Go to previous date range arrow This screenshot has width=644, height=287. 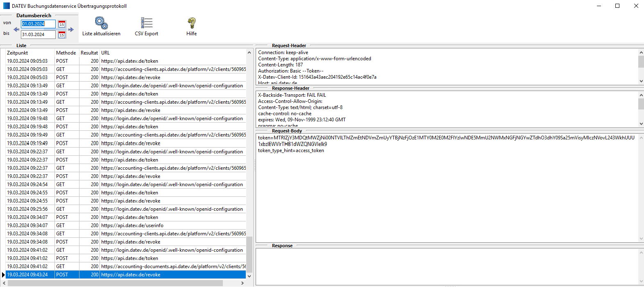16,30
